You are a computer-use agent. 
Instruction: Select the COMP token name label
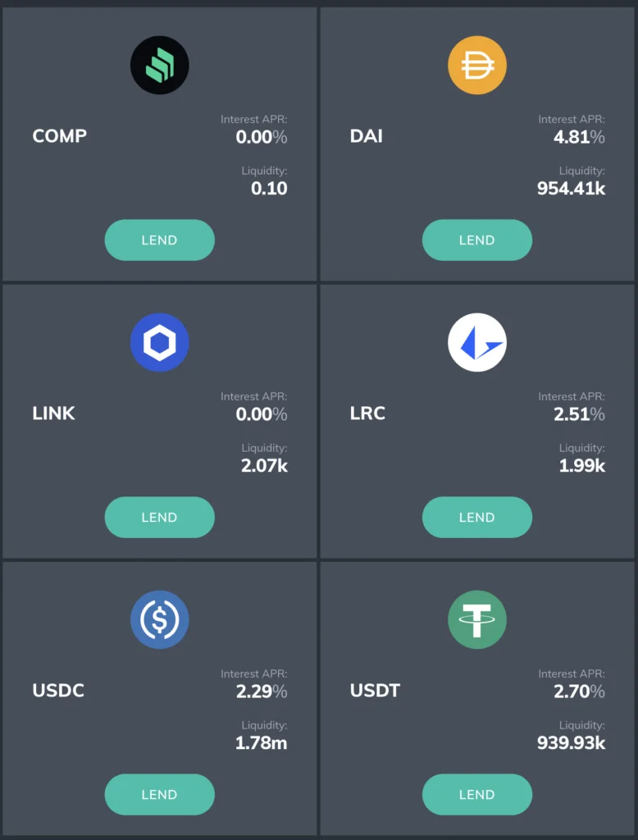pos(60,136)
